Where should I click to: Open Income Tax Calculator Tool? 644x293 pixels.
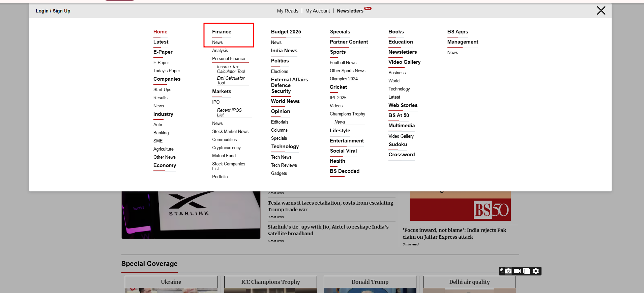click(231, 69)
